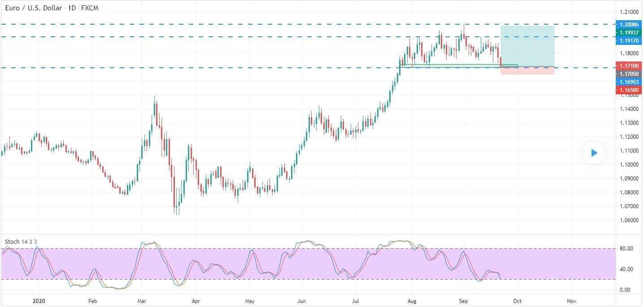The image size is (644, 307).
Task: Select the Oct label on the time axis
Action: tap(517, 301)
